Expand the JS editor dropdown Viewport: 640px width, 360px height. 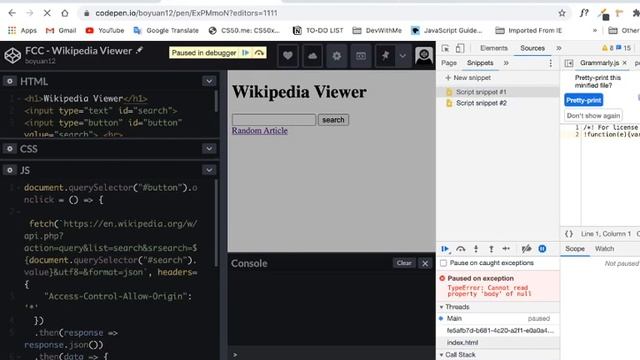pyautogui.click(x=209, y=170)
